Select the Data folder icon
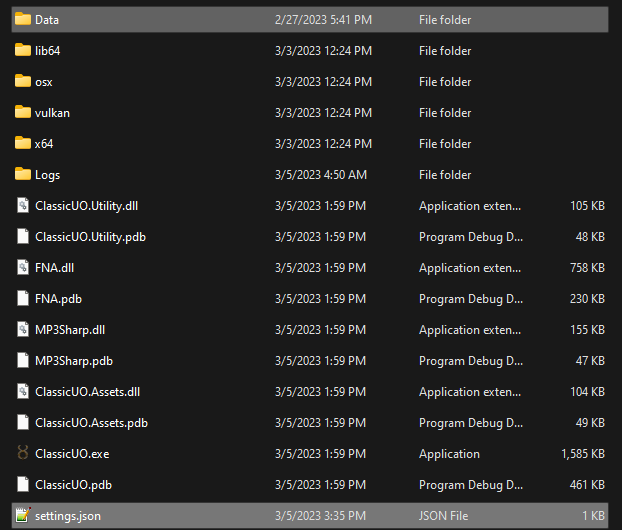The height and width of the screenshot is (530, 622). (23, 19)
